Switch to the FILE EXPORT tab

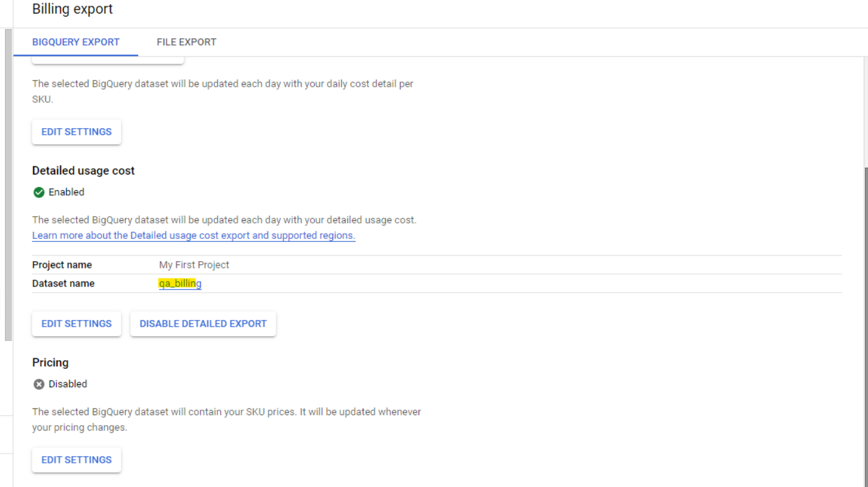point(186,42)
